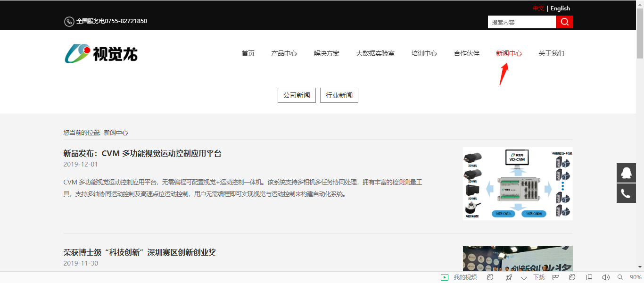Click the window split icon in status bar

tap(589, 277)
